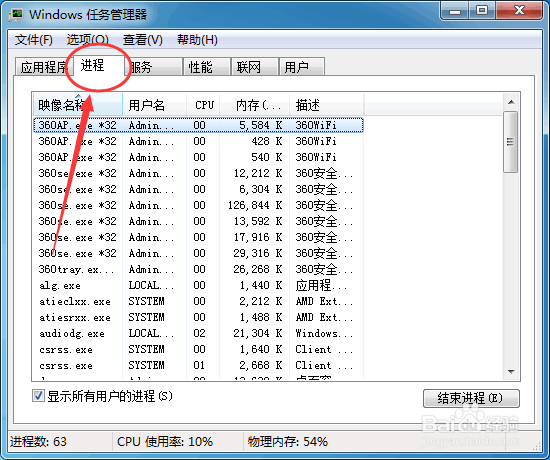Image resolution: width=550 pixels, height=460 pixels.
Task: Click the scrollbar down arrow
Action: (511, 372)
